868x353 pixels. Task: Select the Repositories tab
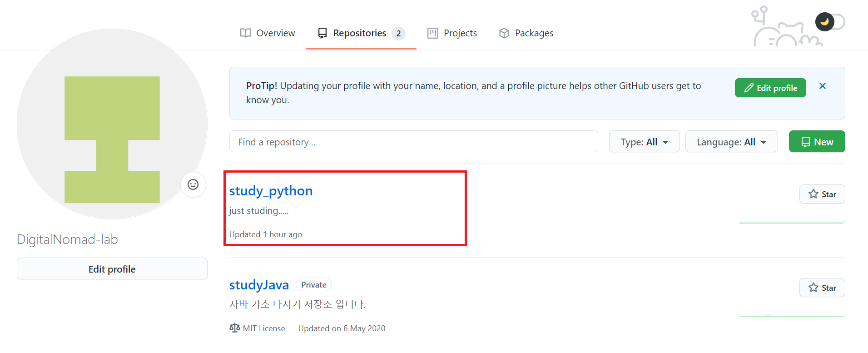point(361,33)
